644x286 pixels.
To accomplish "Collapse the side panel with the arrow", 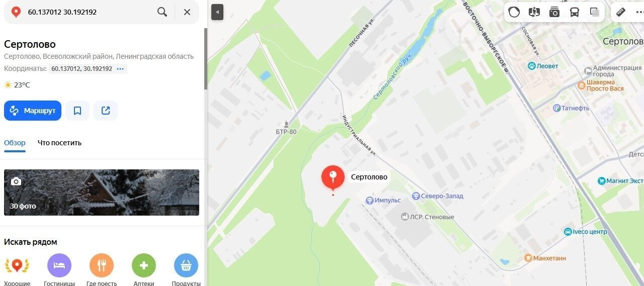I will 217,12.
